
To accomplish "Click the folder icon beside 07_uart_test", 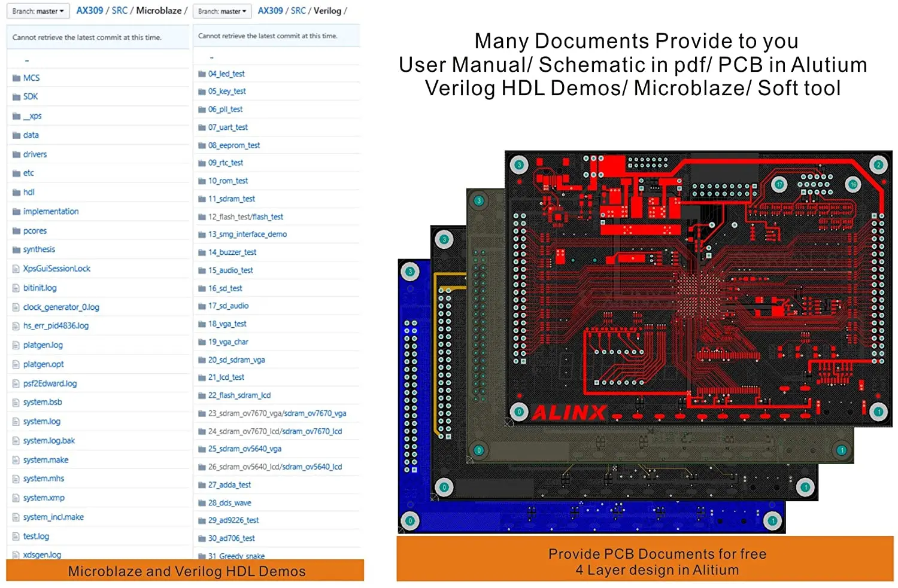I will pos(202,127).
